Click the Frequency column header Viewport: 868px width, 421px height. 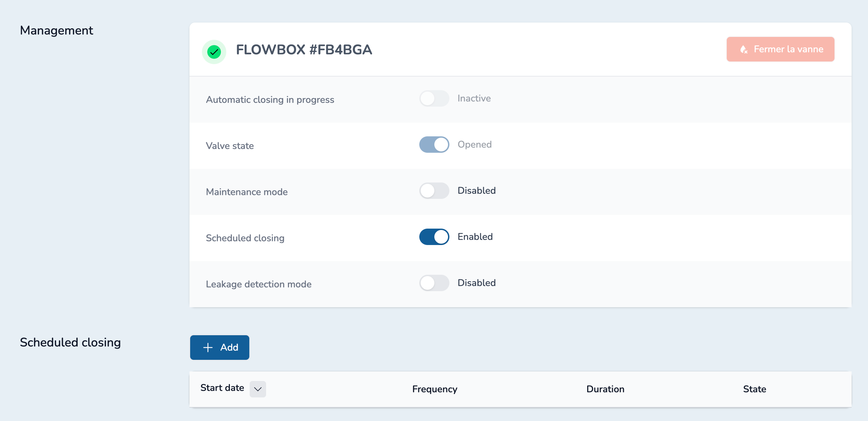tap(435, 389)
